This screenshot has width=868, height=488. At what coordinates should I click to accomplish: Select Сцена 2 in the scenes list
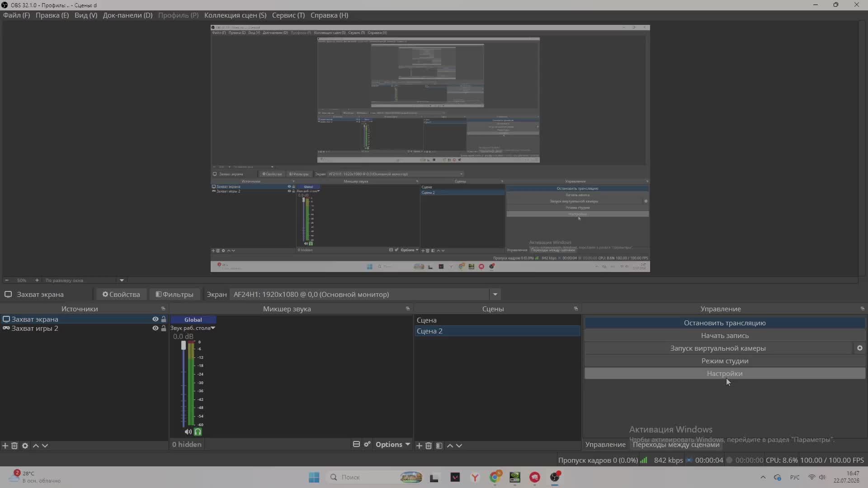coord(497,331)
